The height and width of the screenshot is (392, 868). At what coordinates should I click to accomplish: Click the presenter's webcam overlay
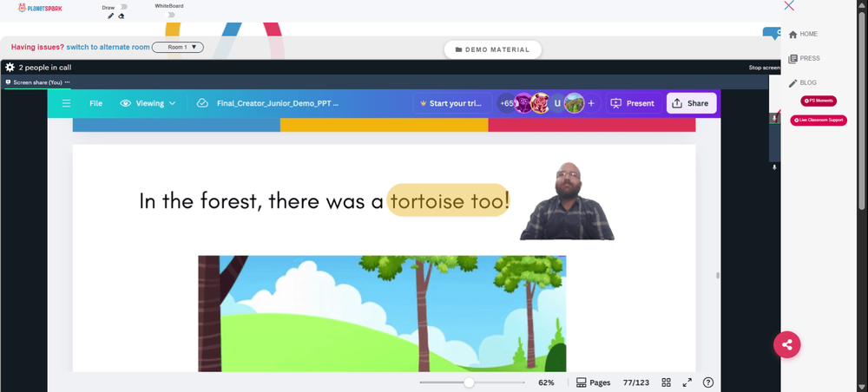pyautogui.click(x=567, y=200)
